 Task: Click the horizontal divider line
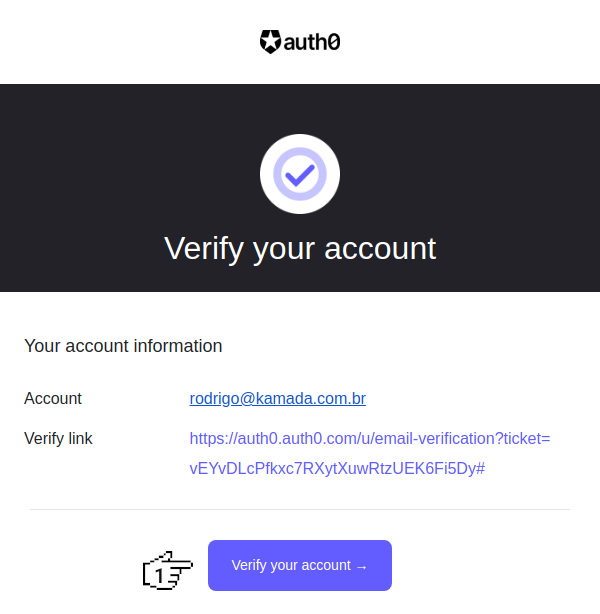300,510
